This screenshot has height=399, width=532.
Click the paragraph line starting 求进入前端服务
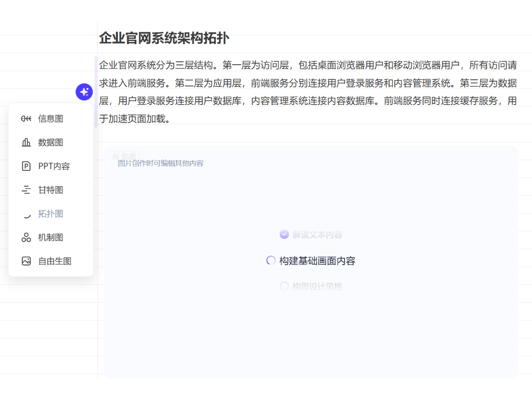[x=308, y=83]
